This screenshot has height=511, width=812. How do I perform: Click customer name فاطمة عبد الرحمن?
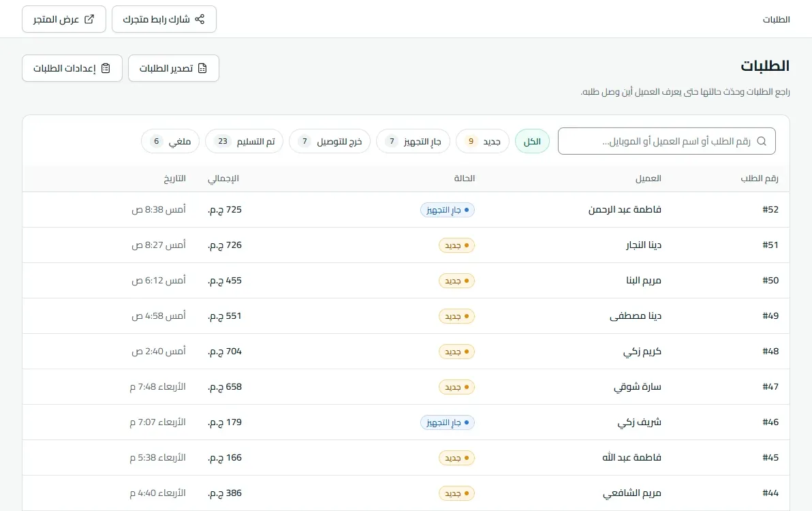pos(625,210)
